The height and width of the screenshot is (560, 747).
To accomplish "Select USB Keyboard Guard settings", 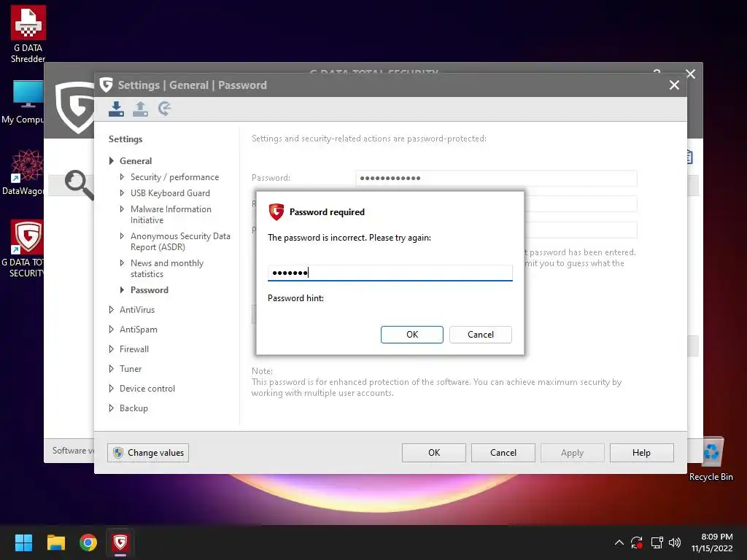I will [x=170, y=192].
